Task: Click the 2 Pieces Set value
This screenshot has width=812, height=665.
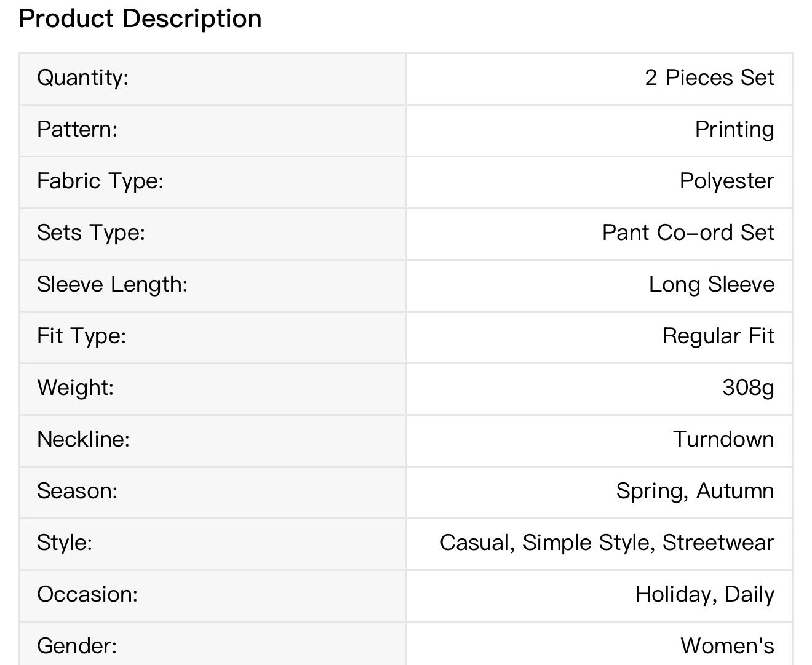Action: pos(709,78)
